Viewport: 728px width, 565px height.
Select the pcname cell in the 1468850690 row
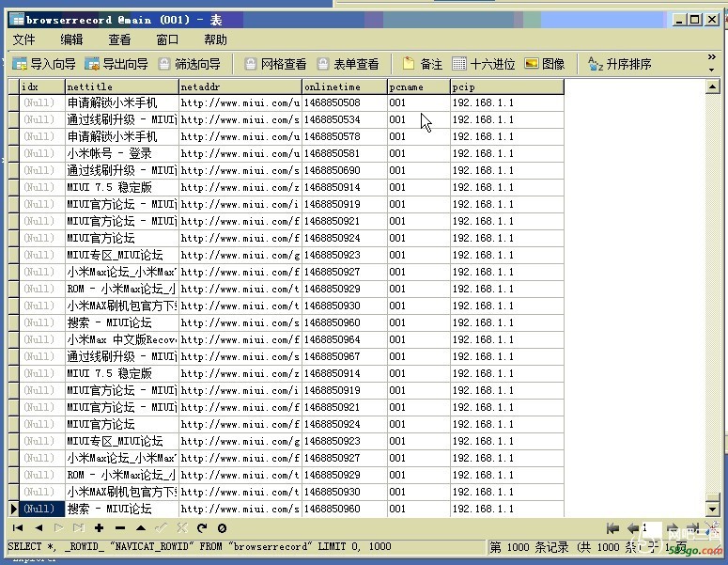point(419,170)
